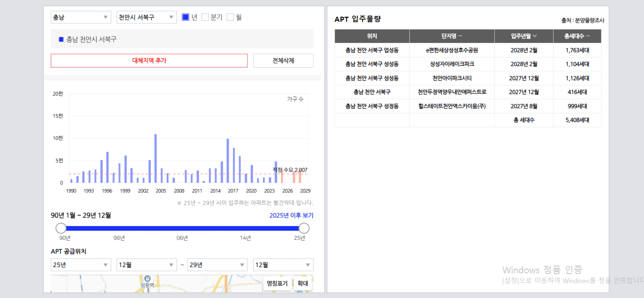Screen dimensions: 644x298
Task: Click the 위치 column header
Action: click(x=372, y=36)
